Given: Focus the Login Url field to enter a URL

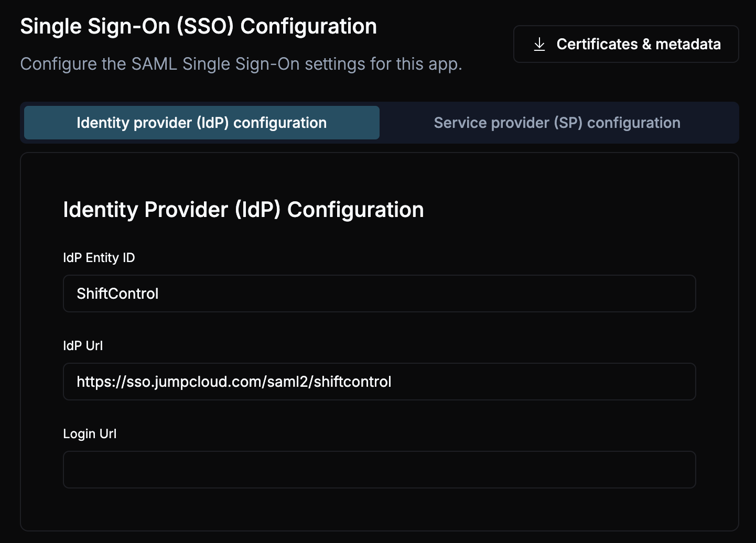Looking at the screenshot, I should pyautogui.click(x=380, y=470).
